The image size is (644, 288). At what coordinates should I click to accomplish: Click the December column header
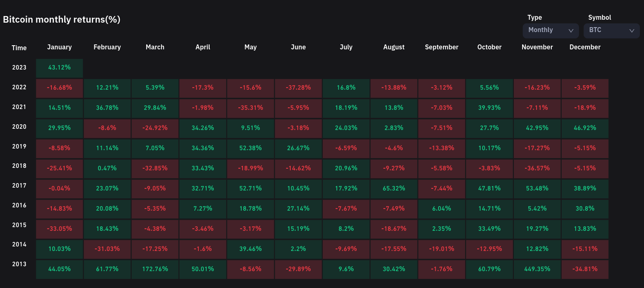click(585, 47)
